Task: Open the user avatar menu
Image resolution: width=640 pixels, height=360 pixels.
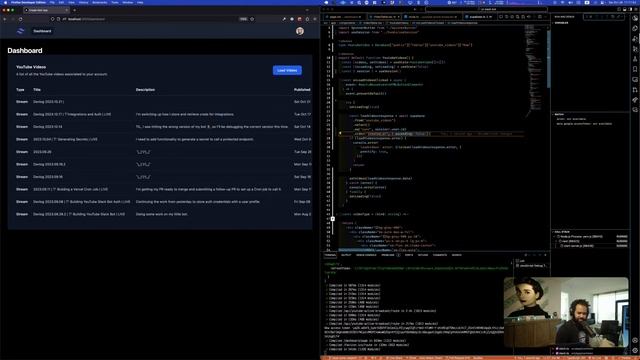Action: [x=300, y=31]
